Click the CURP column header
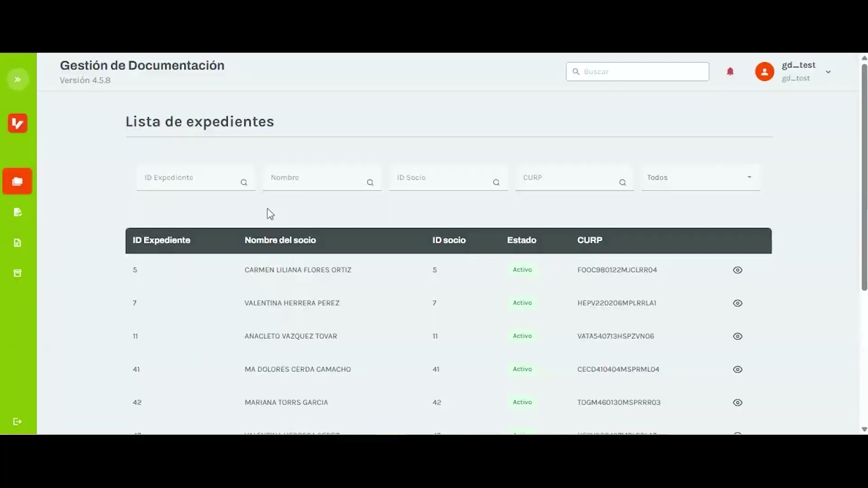The width and height of the screenshot is (868, 488). [x=590, y=240]
